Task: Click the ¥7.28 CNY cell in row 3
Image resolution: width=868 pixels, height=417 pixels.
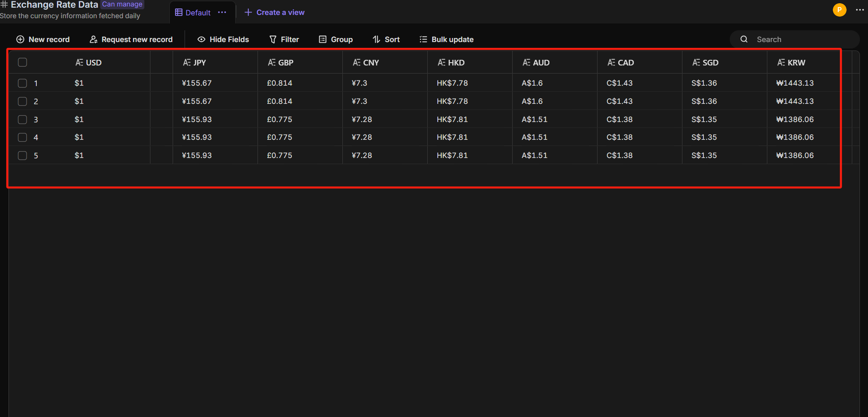Action: click(385, 119)
